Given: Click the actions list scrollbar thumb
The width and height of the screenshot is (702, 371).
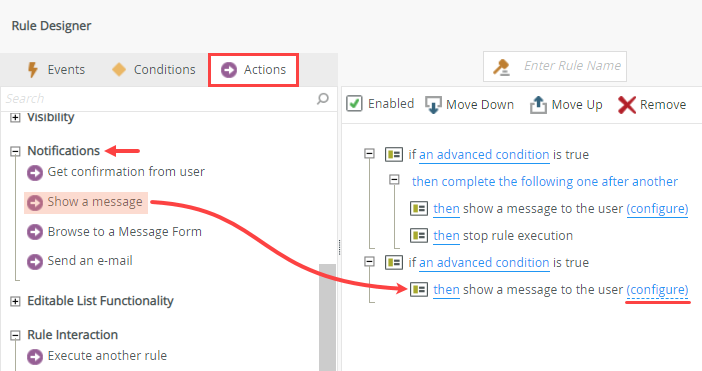Looking at the screenshot, I should [x=327, y=317].
